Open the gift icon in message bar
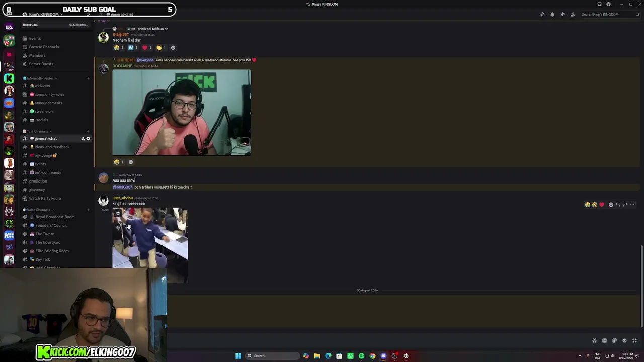The image size is (644, 362). [594, 341]
